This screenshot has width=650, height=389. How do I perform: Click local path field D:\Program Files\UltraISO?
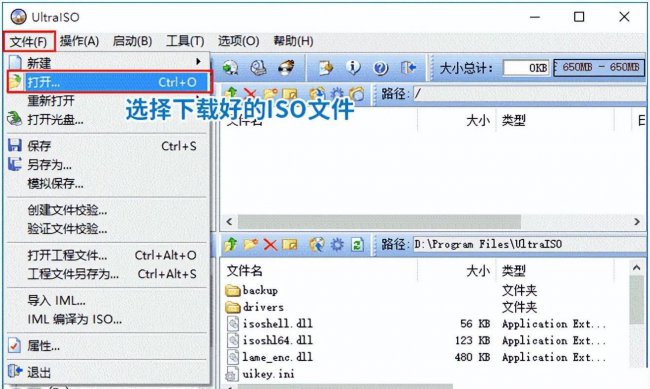[x=529, y=244]
